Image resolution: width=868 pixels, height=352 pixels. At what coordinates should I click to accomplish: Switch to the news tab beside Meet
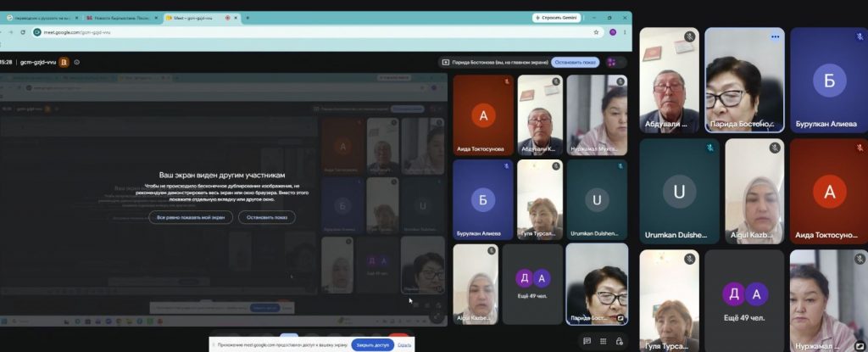click(x=122, y=18)
